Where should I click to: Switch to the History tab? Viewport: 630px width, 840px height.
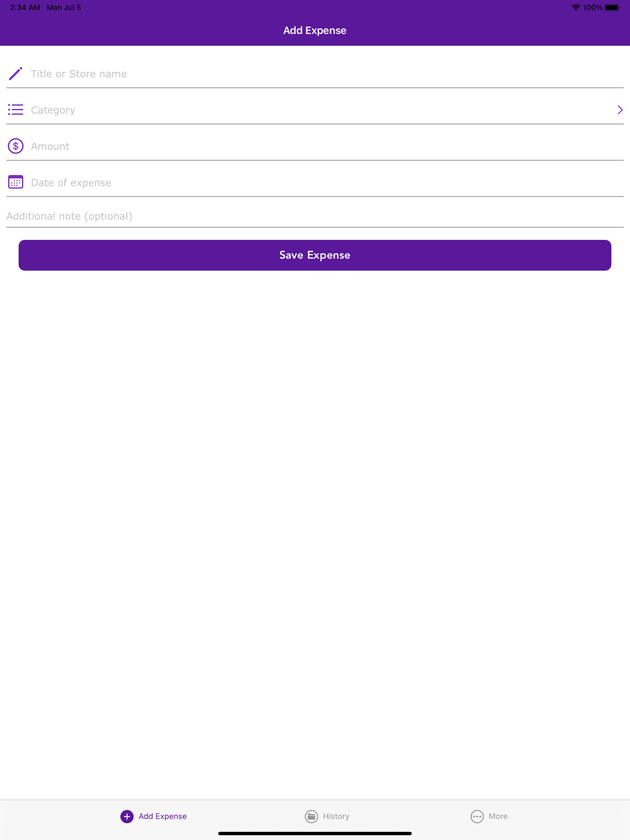[327, 816]
